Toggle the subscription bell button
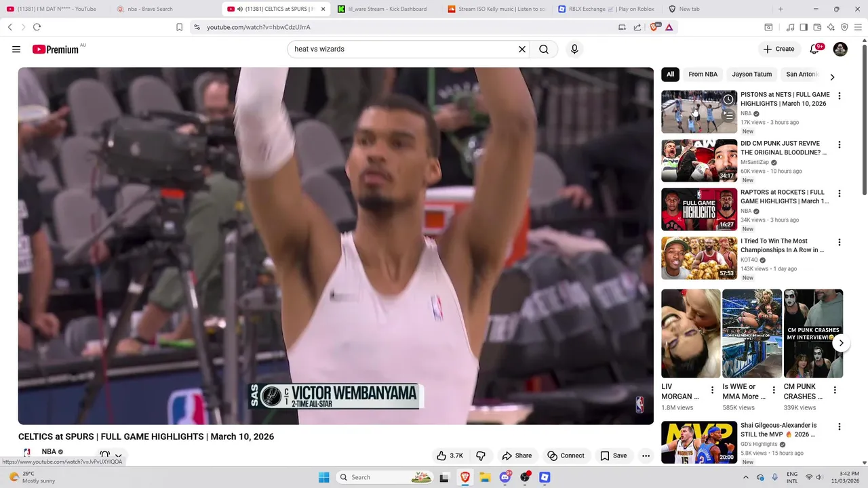 pyautogui.click(x=104, y=455)
